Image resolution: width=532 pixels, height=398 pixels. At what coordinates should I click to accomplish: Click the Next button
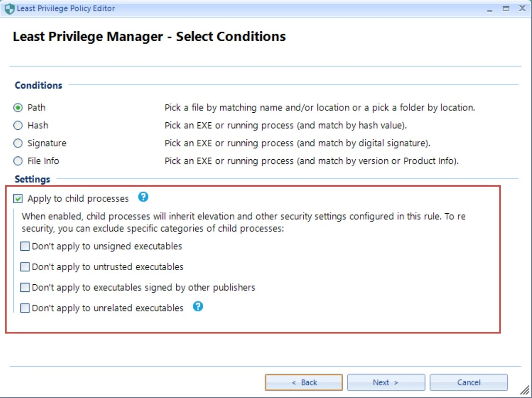click(x=386, y=382)
